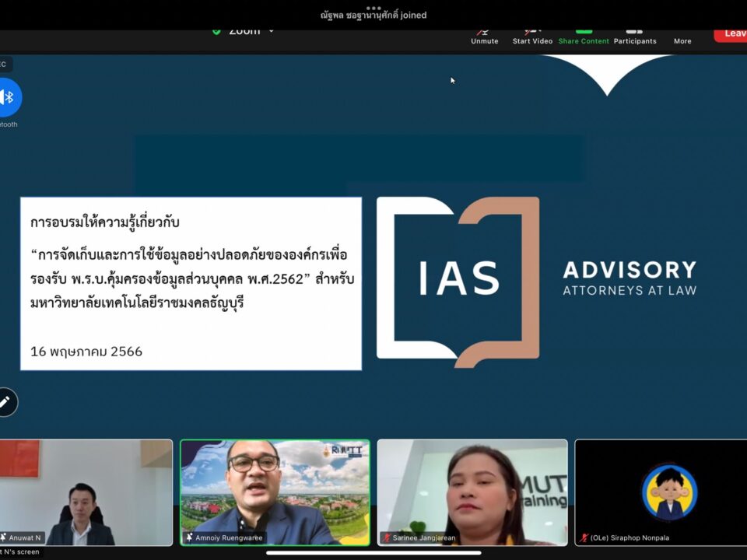The width and height of the screenshot is (747, 560).
Task: Select Siraphop Nonpala's avatar tile
Action: (661, 492)
